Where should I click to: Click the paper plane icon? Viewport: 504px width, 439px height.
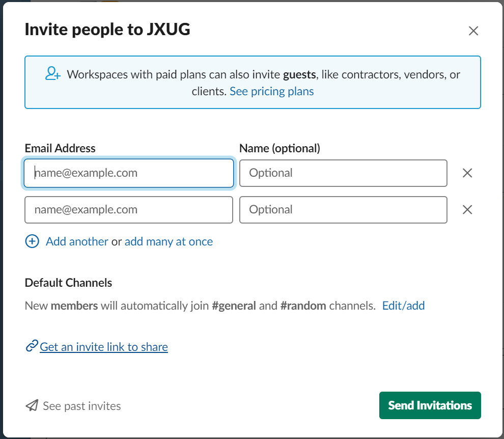point(32,405)
